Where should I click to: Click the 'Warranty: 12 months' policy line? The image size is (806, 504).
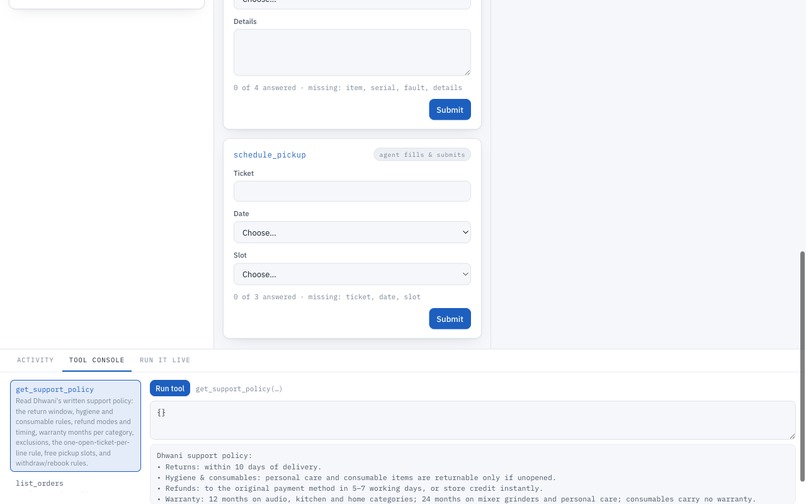point(456,499)
